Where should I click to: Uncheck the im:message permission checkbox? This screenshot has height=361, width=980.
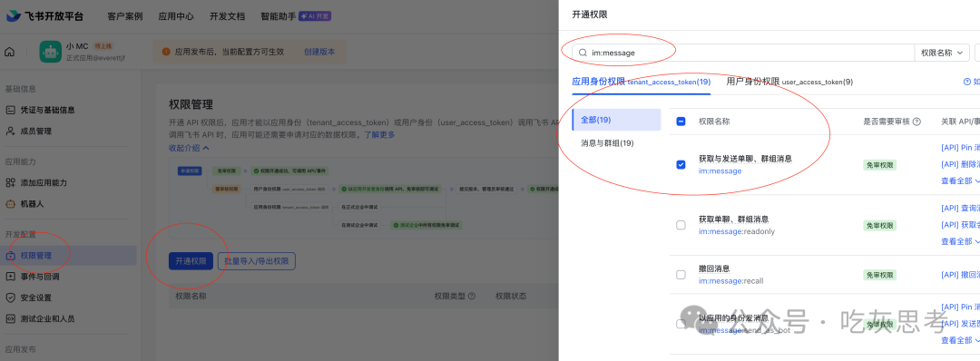pyautogui.click(x=681, y=165)
